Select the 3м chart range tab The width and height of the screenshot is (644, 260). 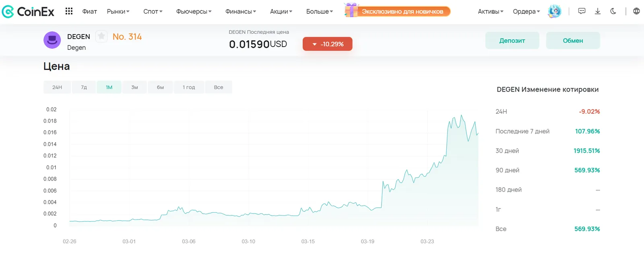pyautogui.click(x=134, y=87)
